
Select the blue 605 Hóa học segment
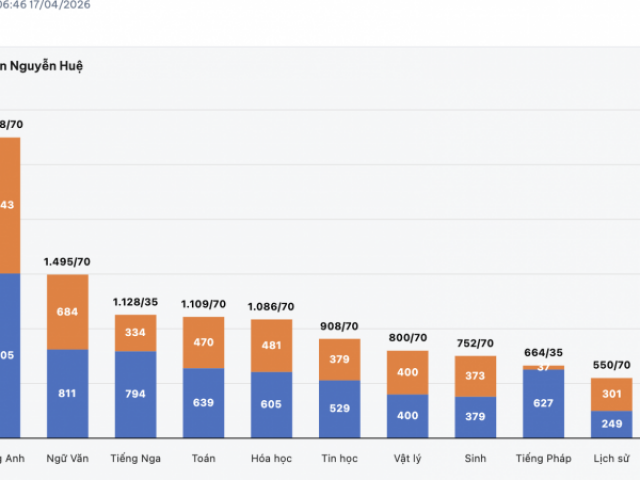tap(271, 405)
